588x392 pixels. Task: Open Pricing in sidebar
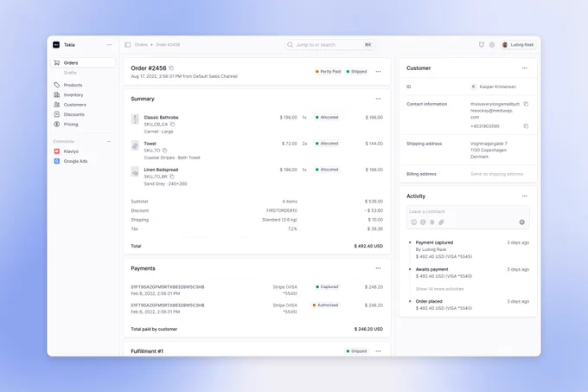[71, 124]
